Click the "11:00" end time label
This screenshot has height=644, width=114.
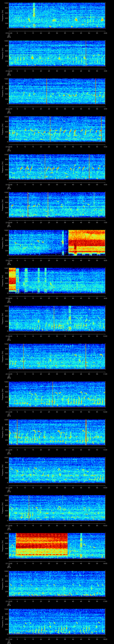tap(105, 374)
